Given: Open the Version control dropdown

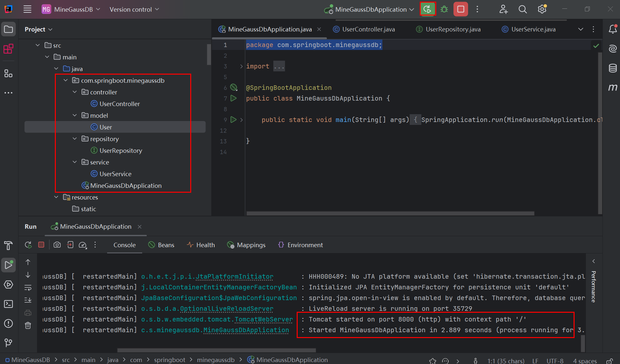Looking at the screenshot, I should 134,9.
